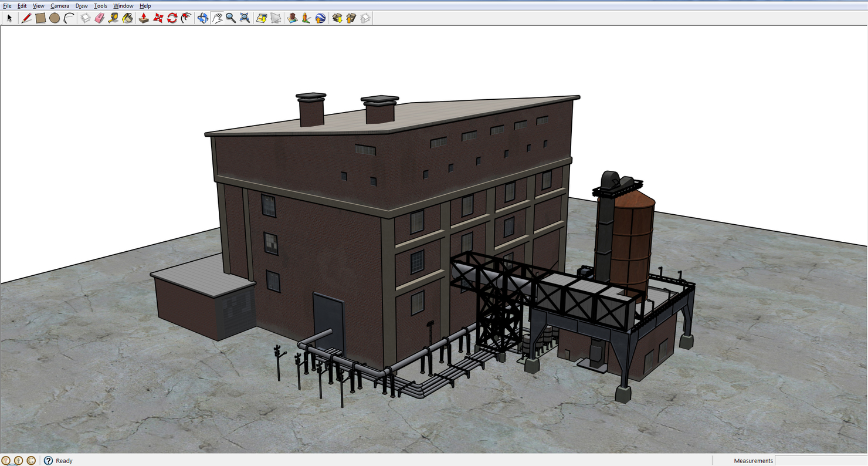
Task: Switch to the Rotate tool
Action: [x=171, y=18]
